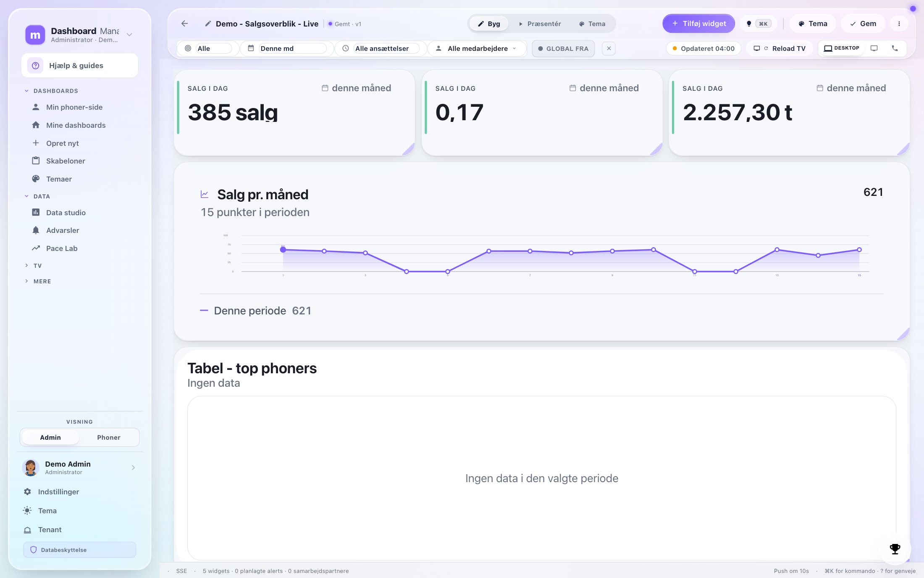Click calendar icon on first Salg i dag card
Screen dimensions: 924x578
(325, 88)
